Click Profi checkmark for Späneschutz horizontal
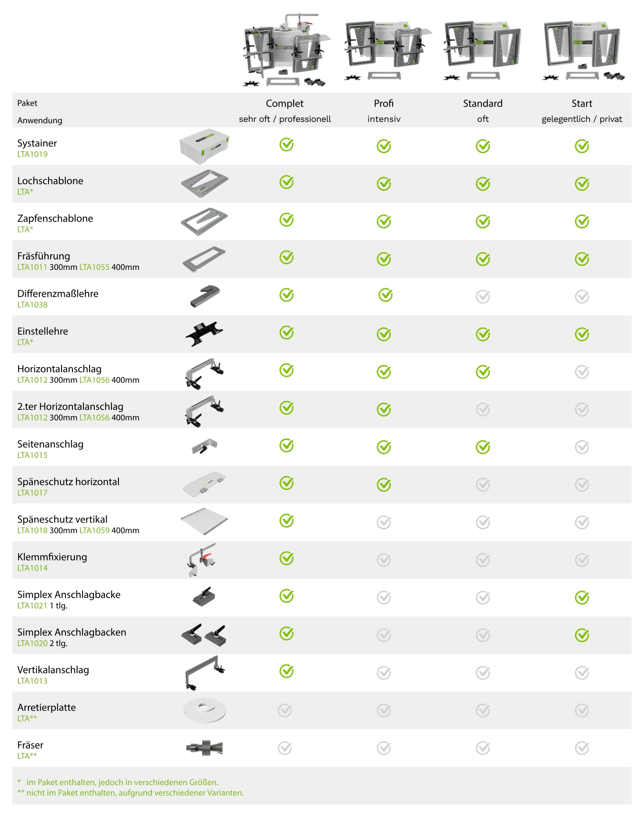This screenshot has height=817, width=644. tap(384, 485)
